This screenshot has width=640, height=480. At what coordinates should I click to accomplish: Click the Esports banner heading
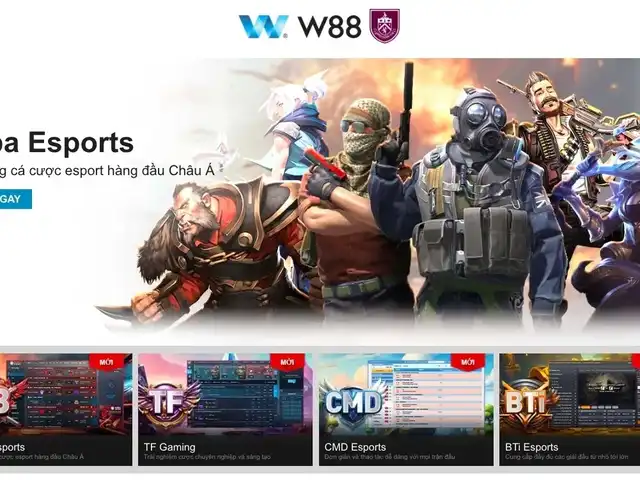click(x=67, y=142)
